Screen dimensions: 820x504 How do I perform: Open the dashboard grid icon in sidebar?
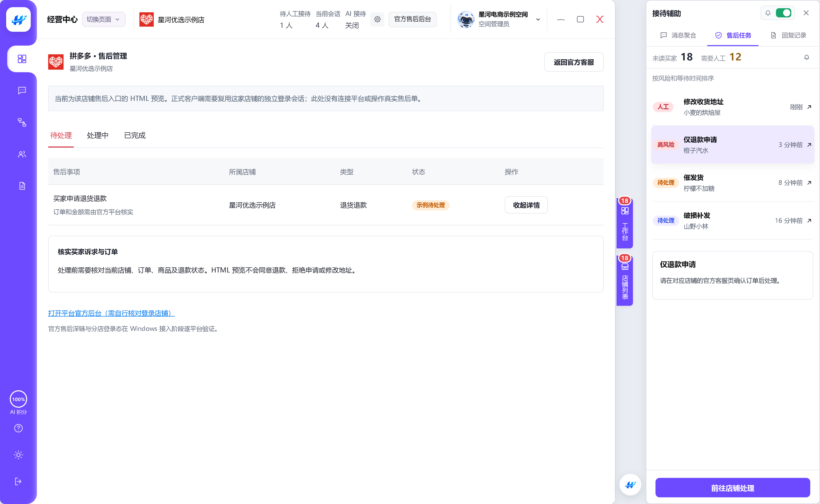pos(22,59)
